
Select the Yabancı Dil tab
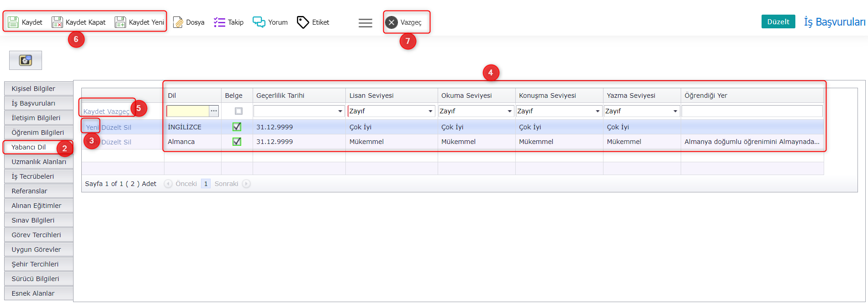(x=37, y=147)
